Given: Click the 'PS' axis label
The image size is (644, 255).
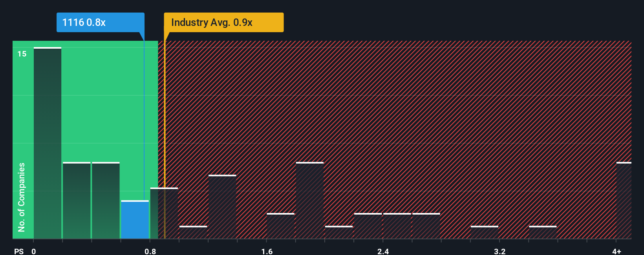Looking at the screenshot, I should (x=19, y=251).
